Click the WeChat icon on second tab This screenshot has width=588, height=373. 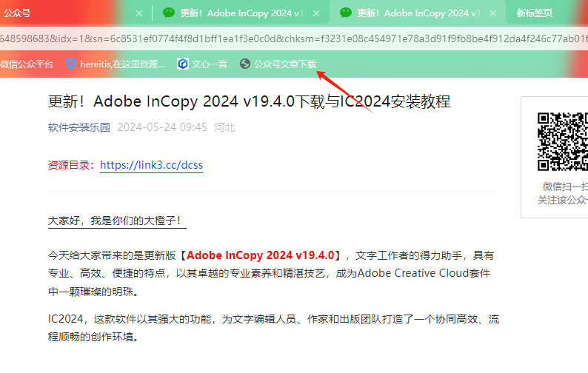click(x=169, y=13)
